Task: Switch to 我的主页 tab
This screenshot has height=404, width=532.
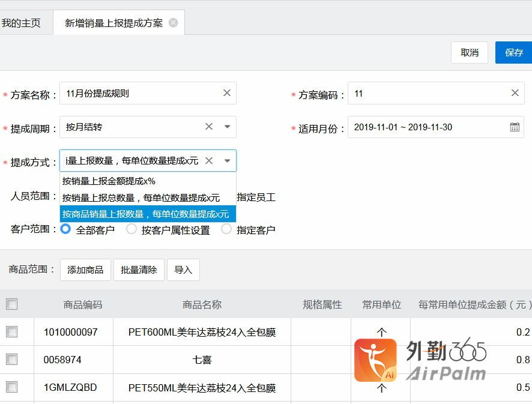Action: 21,23
